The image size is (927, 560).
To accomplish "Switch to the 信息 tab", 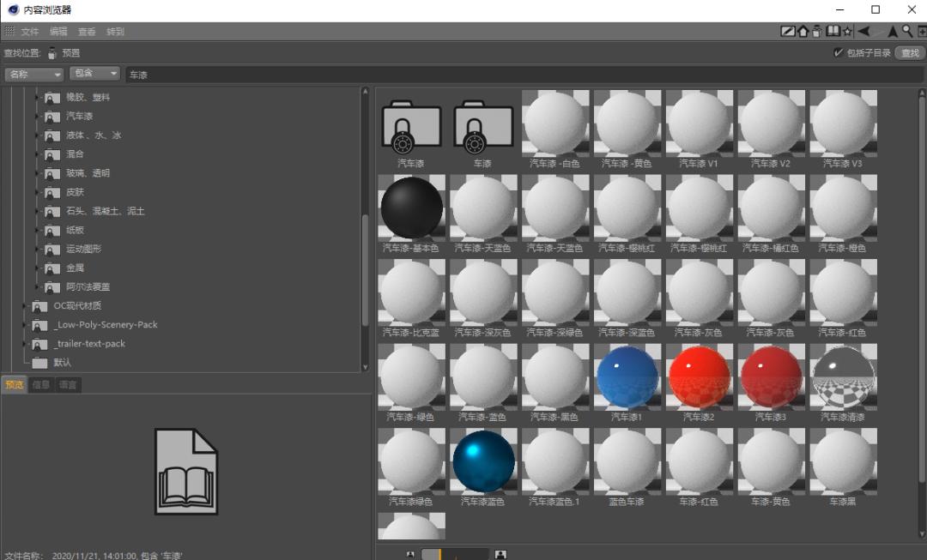I will coord(41,385).
